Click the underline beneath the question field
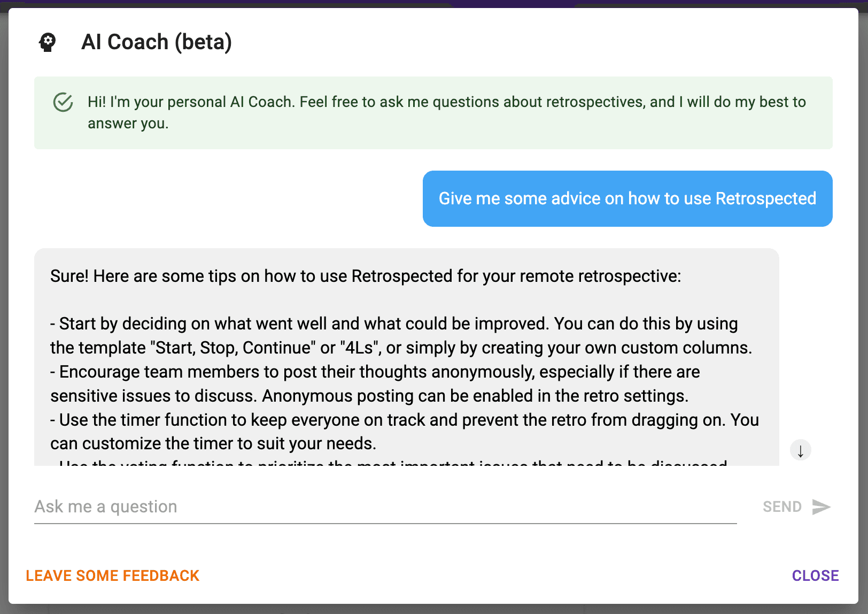 pos(385,523)
